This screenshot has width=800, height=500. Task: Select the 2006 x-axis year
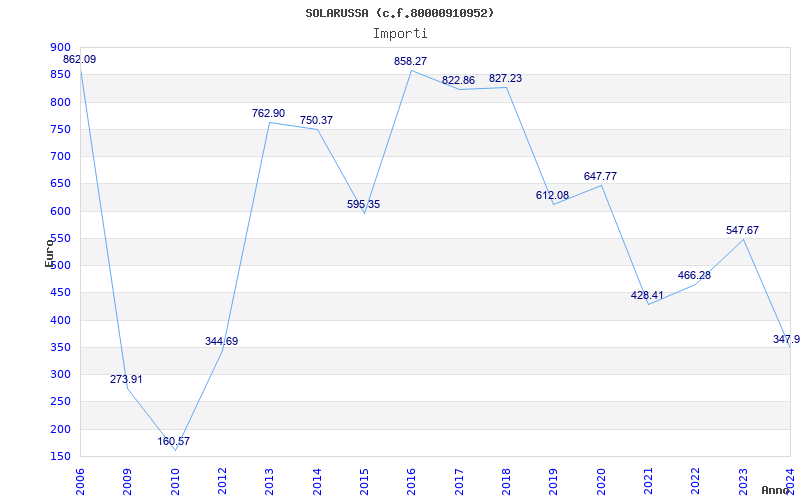click(80, 482)
